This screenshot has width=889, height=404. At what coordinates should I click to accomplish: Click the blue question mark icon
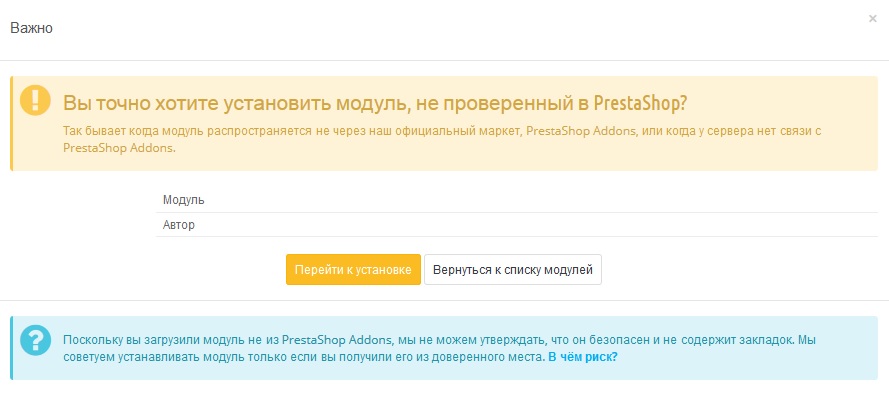tap(35, 341)
